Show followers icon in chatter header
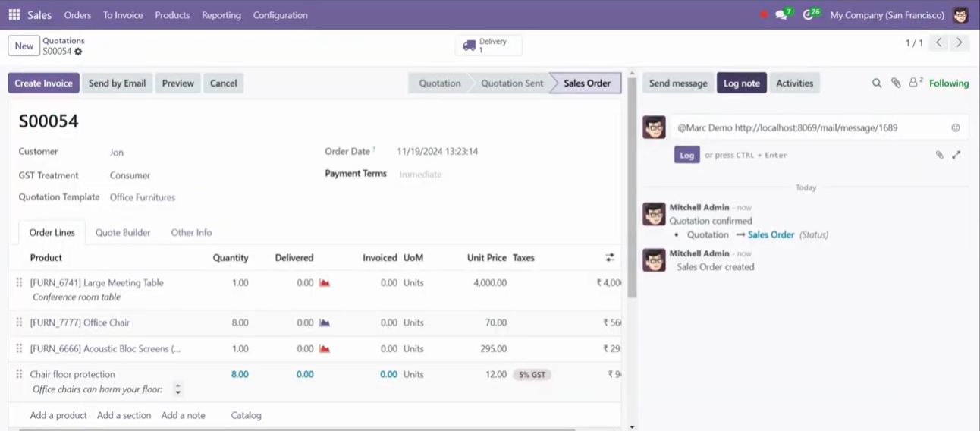This screenshot has width=980, height=431. tap(916, 83)
